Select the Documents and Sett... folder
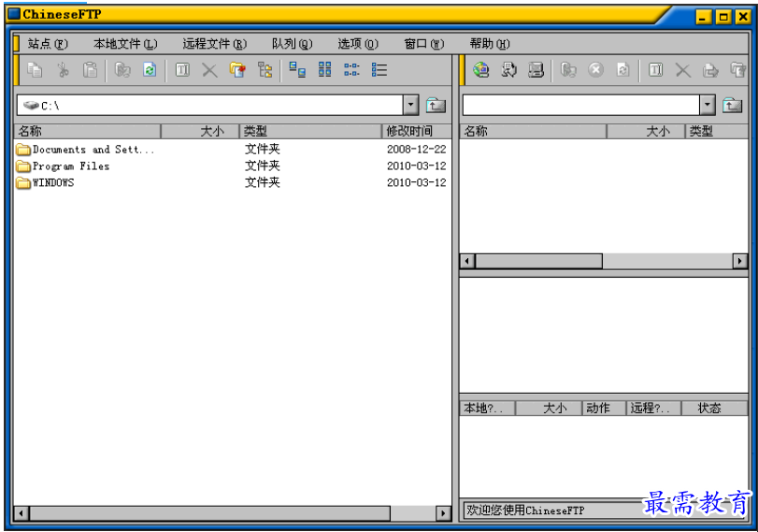This screenshot has width=758, height=532. click(85, 150)
